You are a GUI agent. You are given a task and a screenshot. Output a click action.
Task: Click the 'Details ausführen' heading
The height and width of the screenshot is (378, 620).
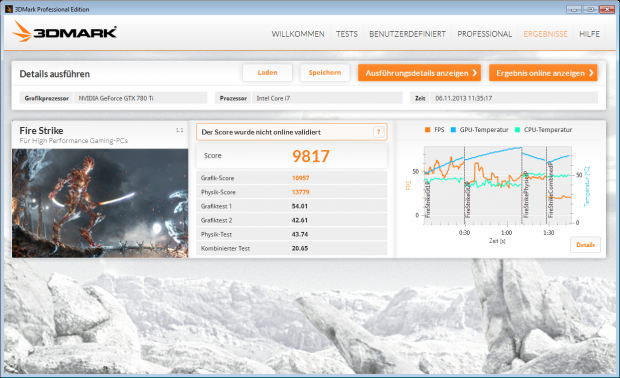55,74
